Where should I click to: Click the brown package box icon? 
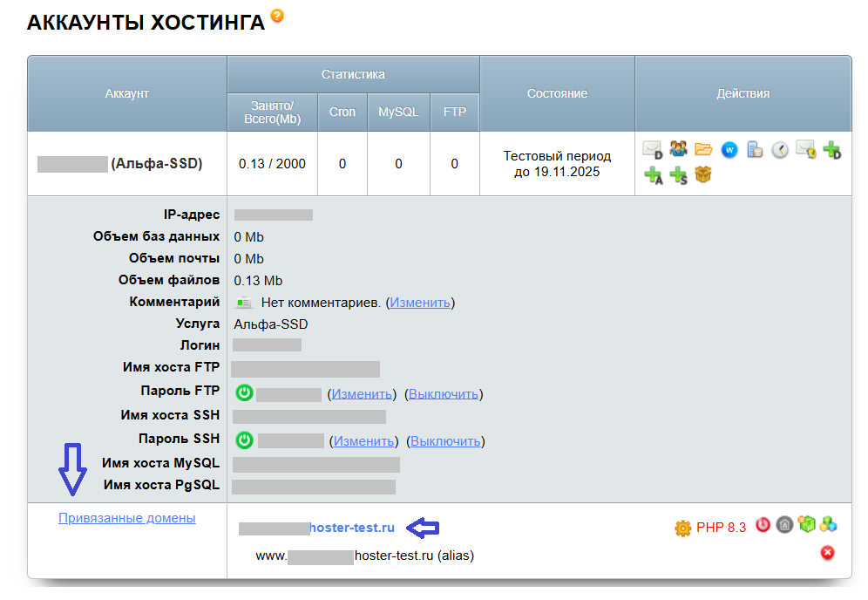pyautogui.click(x=703, y=174)
